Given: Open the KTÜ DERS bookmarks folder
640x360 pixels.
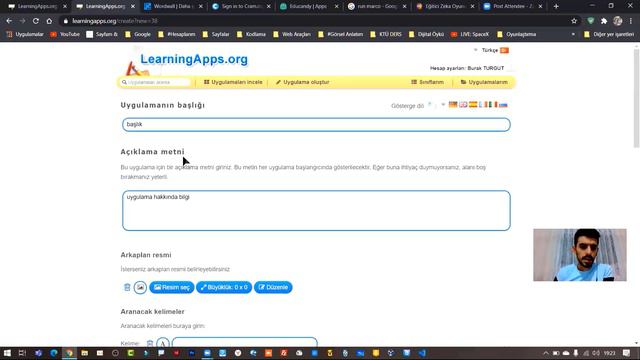Looking at the screenshot, I should [x=386, y=34].
